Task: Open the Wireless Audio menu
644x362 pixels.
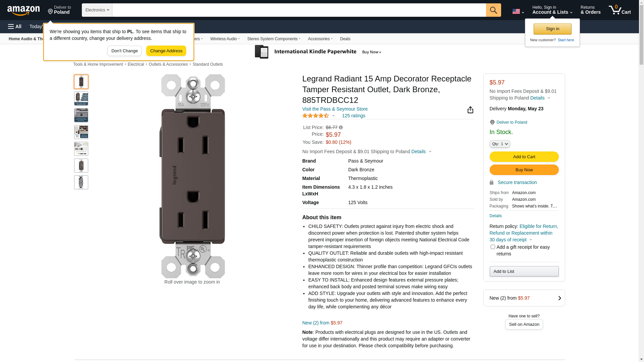Action: [225, 39]
